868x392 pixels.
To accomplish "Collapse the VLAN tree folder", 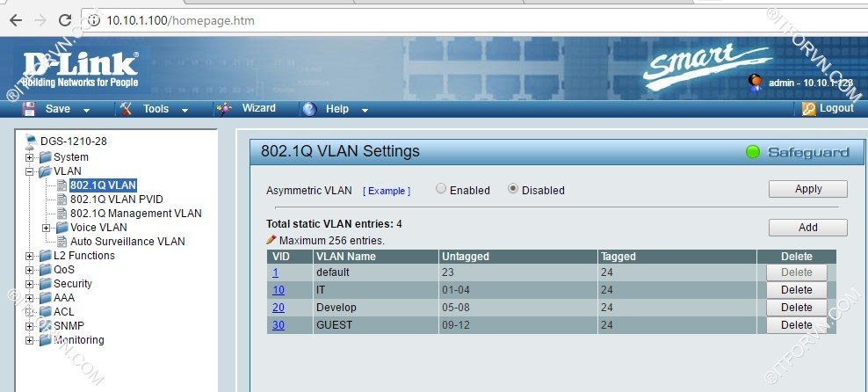I will [30, 171].
